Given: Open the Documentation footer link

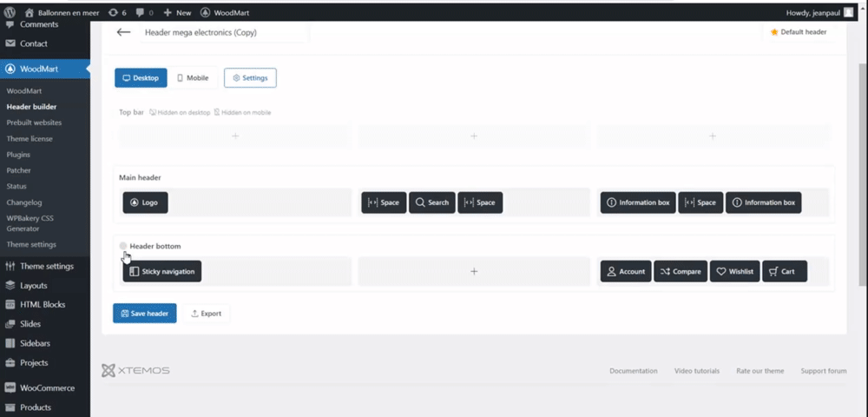Looking at the screenshot, I should (634, 371).
